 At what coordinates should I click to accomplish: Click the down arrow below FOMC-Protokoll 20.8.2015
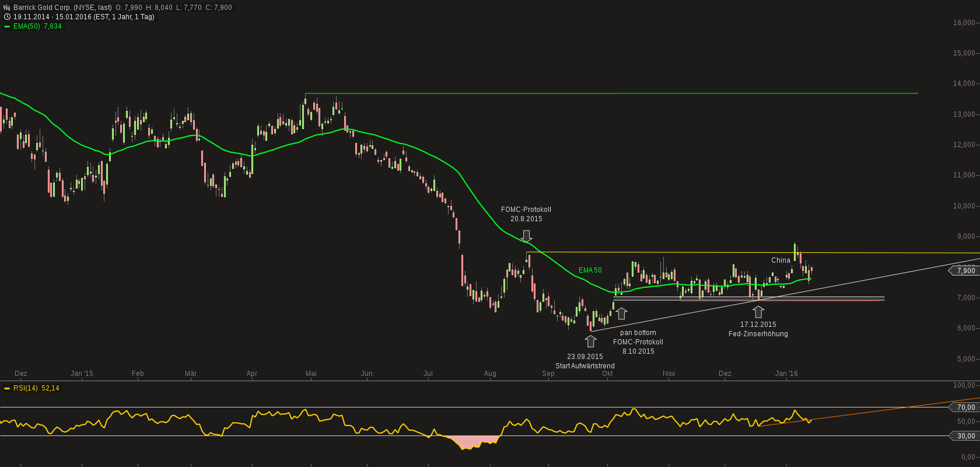click(526, 236)
